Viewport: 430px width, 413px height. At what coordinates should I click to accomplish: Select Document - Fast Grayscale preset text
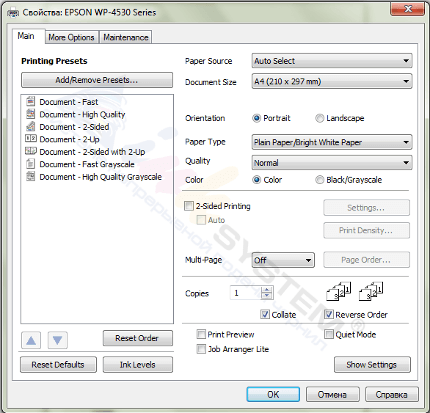[87, 164]
